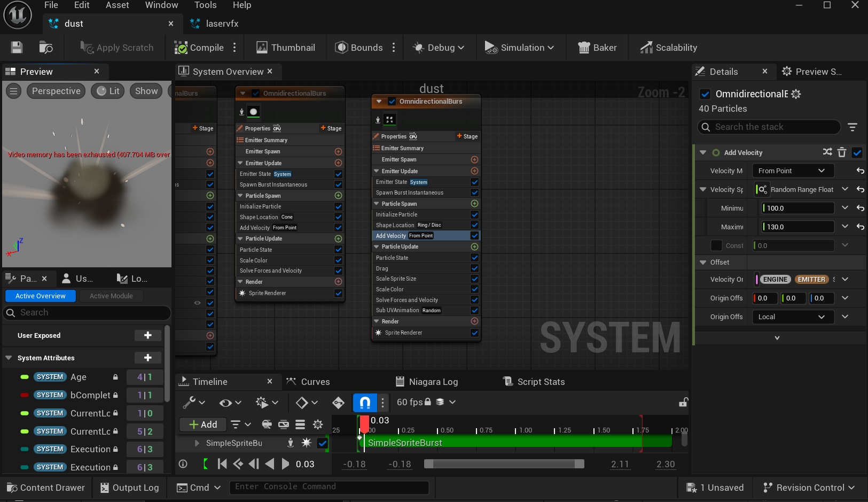The image size is (868, 502).
Task: Open the Simulation dropdown
Action: [x=519, y=48]
